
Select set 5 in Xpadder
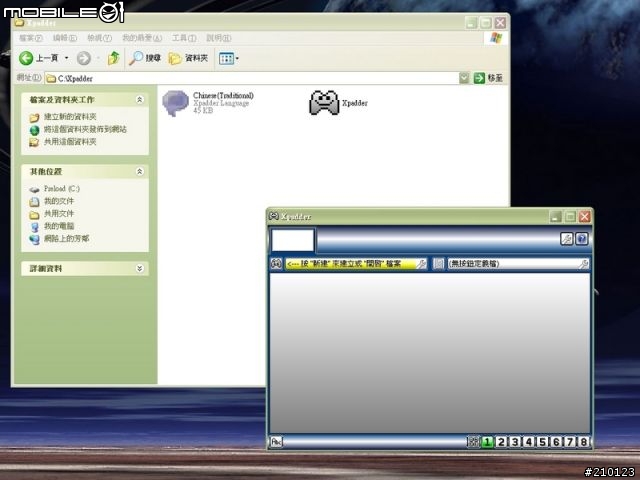[543, 442]
